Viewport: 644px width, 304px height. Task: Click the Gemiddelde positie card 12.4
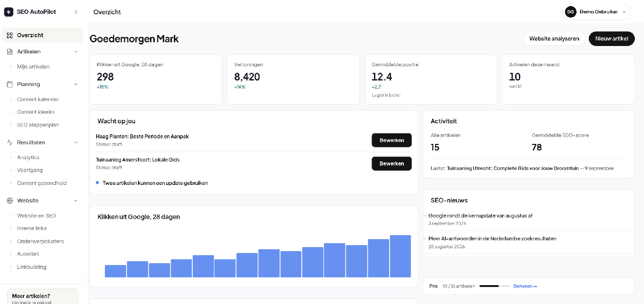(x=431, y=80)
